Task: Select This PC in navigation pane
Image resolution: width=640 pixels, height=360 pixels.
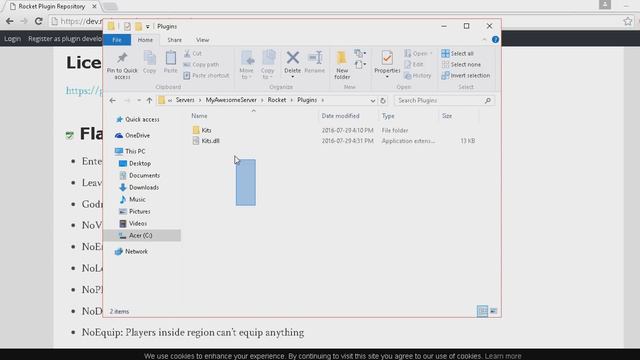Action: [x=130, y=151]
